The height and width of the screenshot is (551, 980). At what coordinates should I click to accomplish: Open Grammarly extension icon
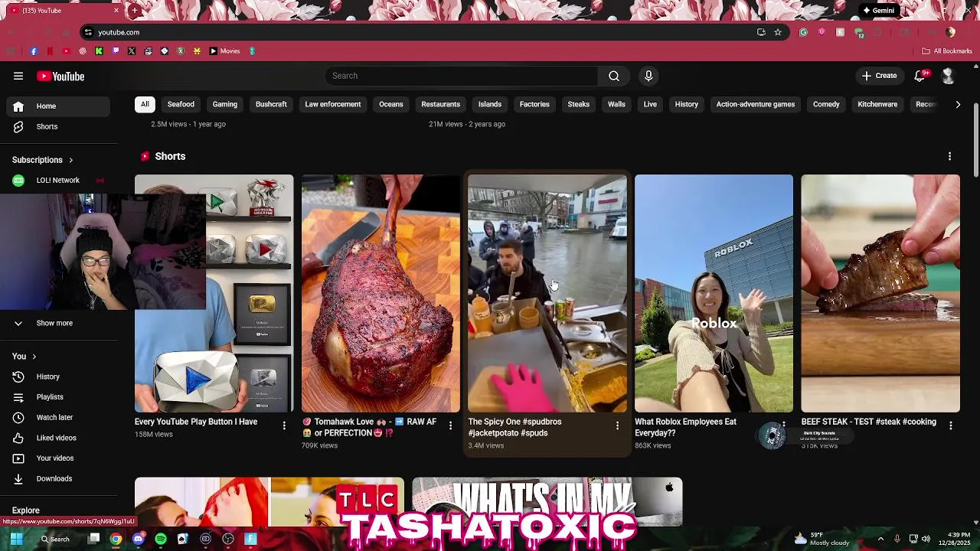[x=803, y=32]
